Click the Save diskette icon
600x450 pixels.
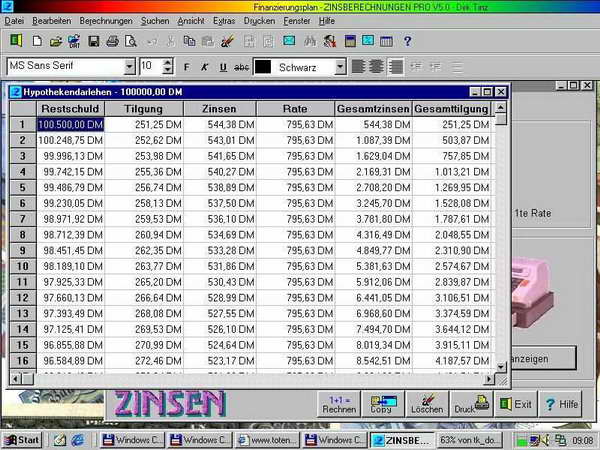[93, 41]
